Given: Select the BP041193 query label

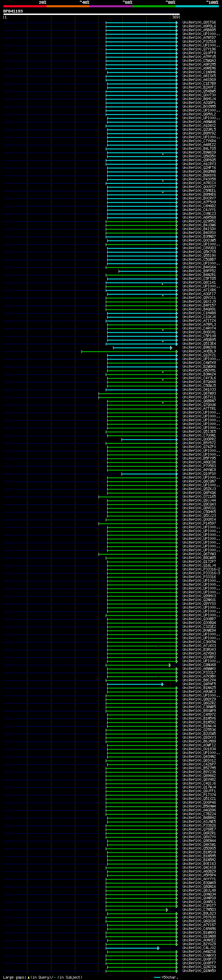Looking at the screenshot, I should click(13, 11).
